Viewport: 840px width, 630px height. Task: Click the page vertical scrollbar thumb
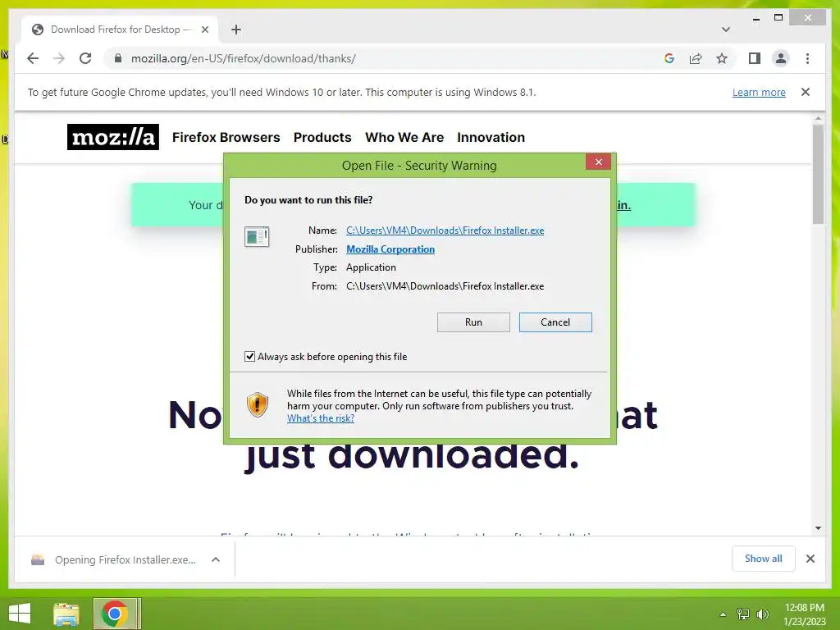(818, 174)
